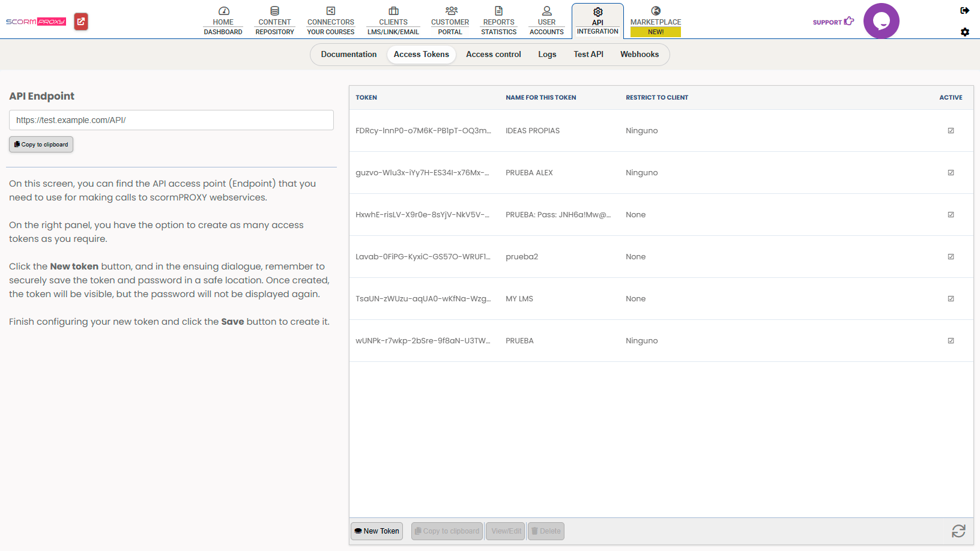Click the red external link icon
Image resolution: width=980 pixels, height=551 pixels.
pos(81,22)
